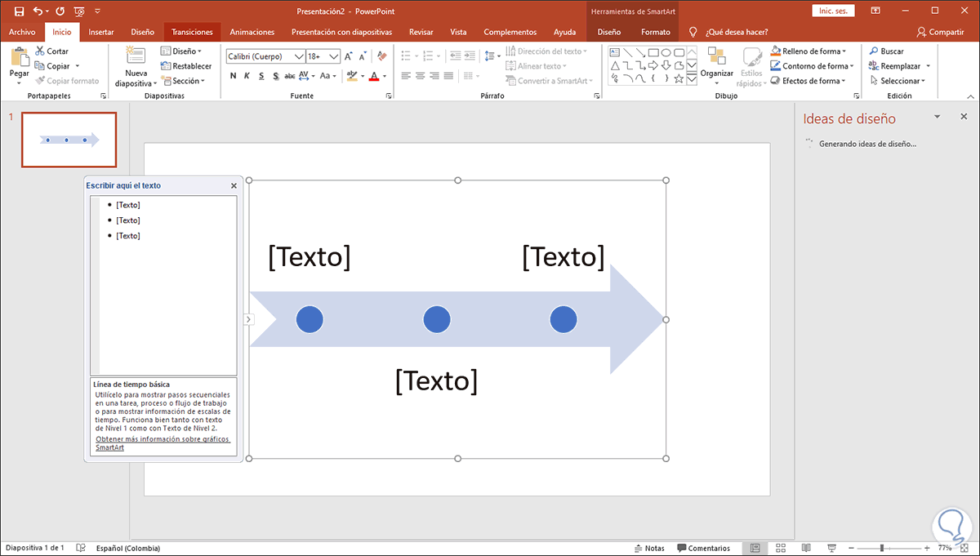Open the Revisar ribbon tab

[x=421, y=33]
